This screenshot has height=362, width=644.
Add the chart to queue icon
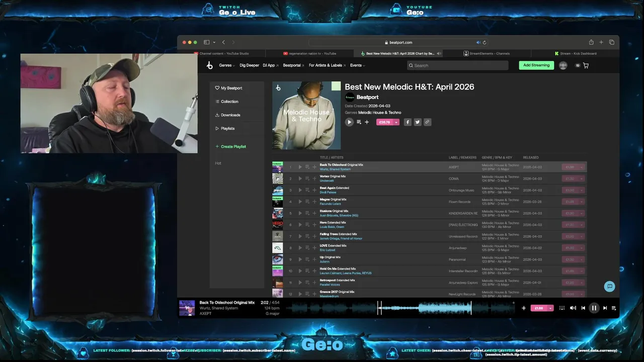(x=359, y=122)
